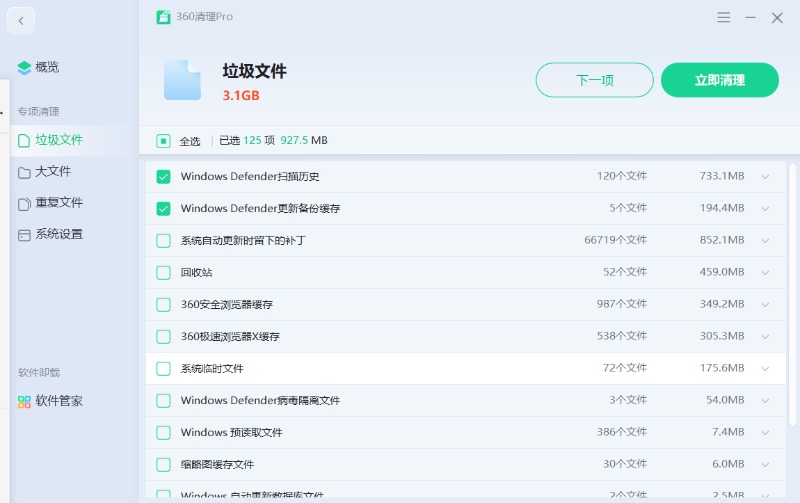This screenshot has height=503, width=800.
Task: Check 360安全浏览器缓存 checkbox
Action: click(163, 305)
